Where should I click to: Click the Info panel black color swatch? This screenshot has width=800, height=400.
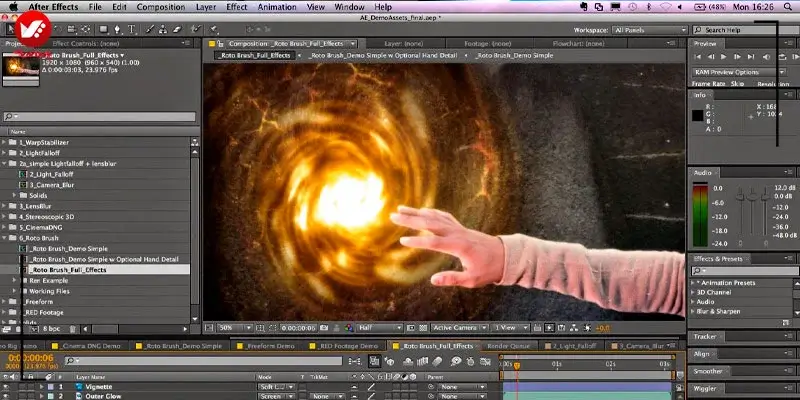697,116
